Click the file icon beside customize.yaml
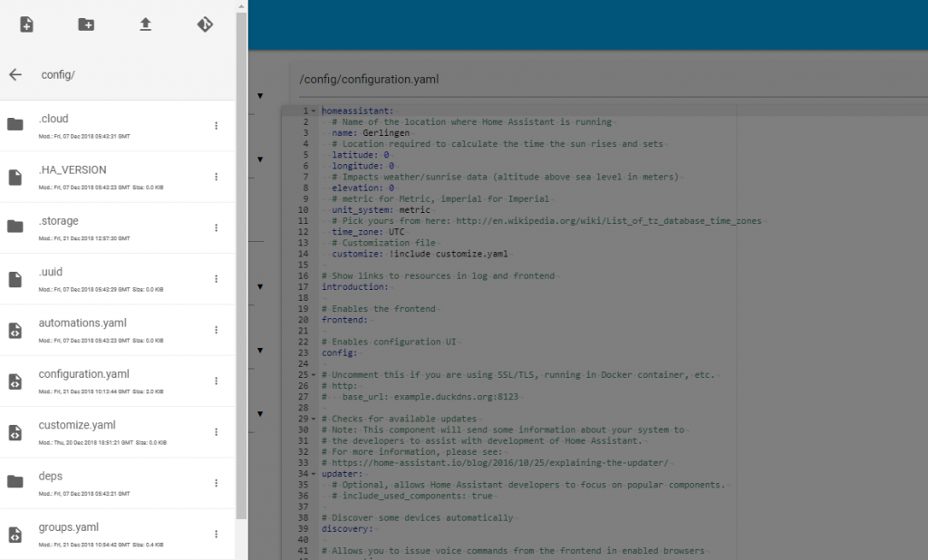 (x=14, y=430)
